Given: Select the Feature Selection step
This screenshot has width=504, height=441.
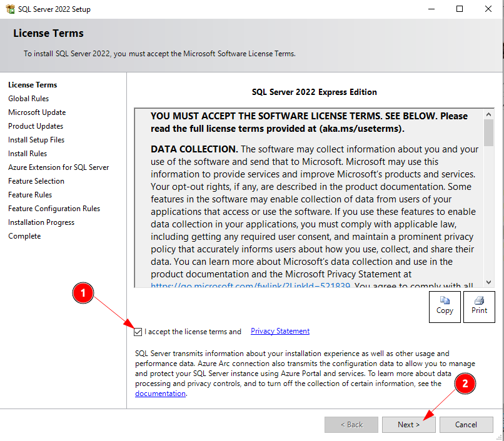Looking at the screenshot, I should [x=36, y=181].
